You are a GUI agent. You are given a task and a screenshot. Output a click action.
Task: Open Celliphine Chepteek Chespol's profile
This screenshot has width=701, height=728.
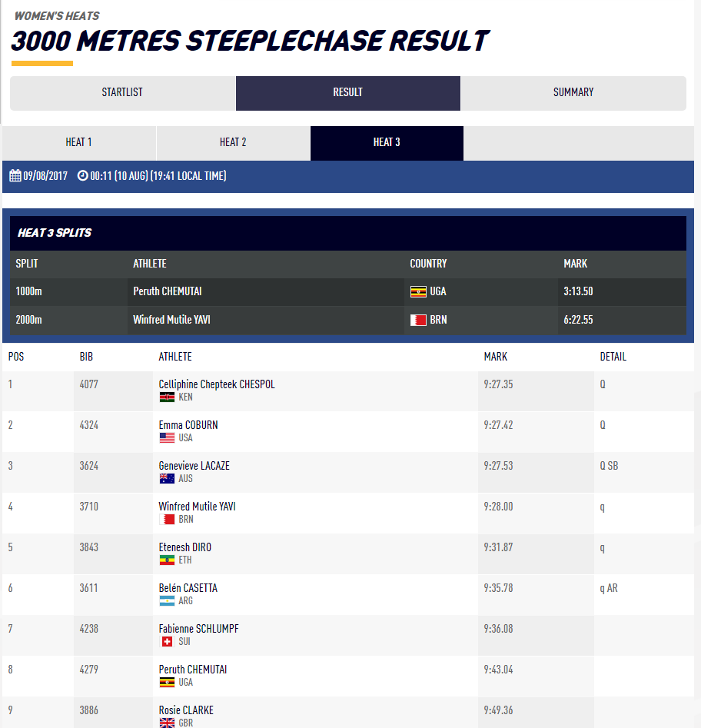coord(216,384)
